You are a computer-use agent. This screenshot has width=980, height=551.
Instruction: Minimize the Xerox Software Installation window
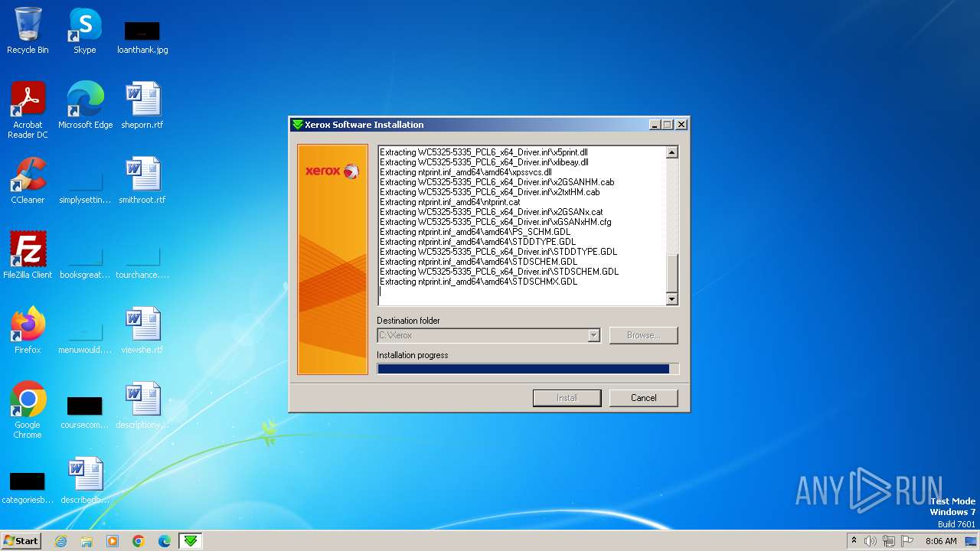pos(655,125)
